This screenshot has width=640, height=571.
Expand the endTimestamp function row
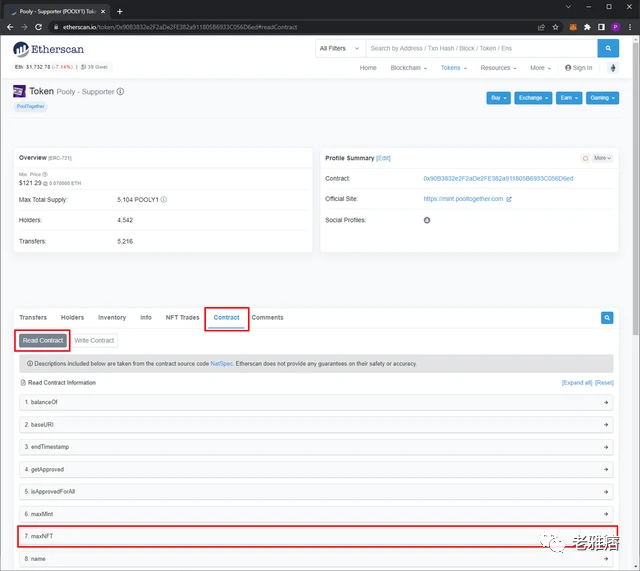(x=316, y=447)
